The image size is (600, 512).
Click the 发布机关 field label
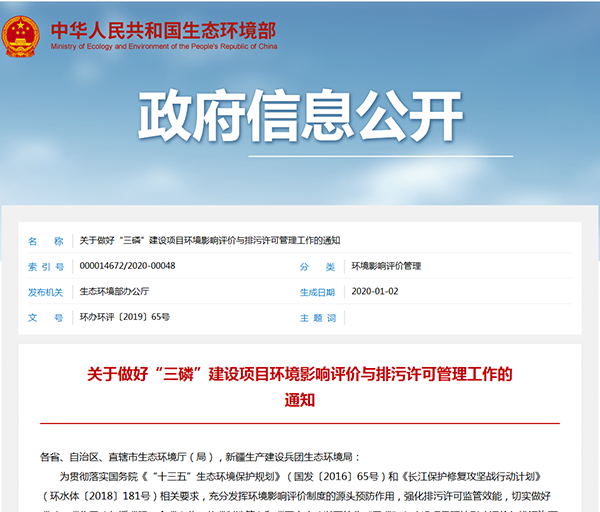(x=45, y=292)
